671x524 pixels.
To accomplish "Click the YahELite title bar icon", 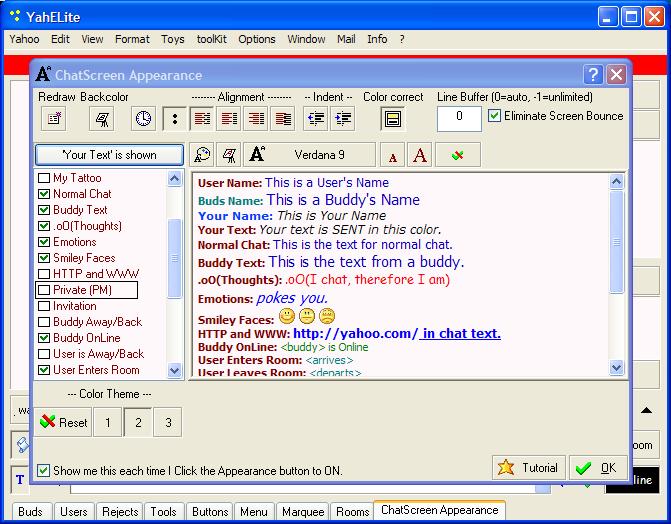I will [x=15, y=17].
